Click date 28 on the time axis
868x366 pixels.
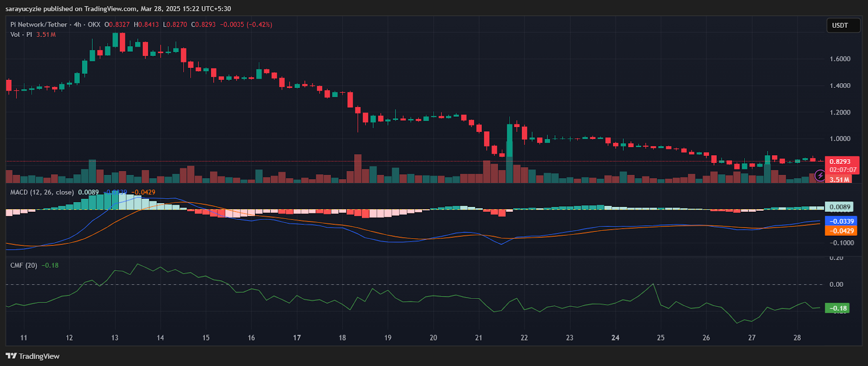(797, 338)
